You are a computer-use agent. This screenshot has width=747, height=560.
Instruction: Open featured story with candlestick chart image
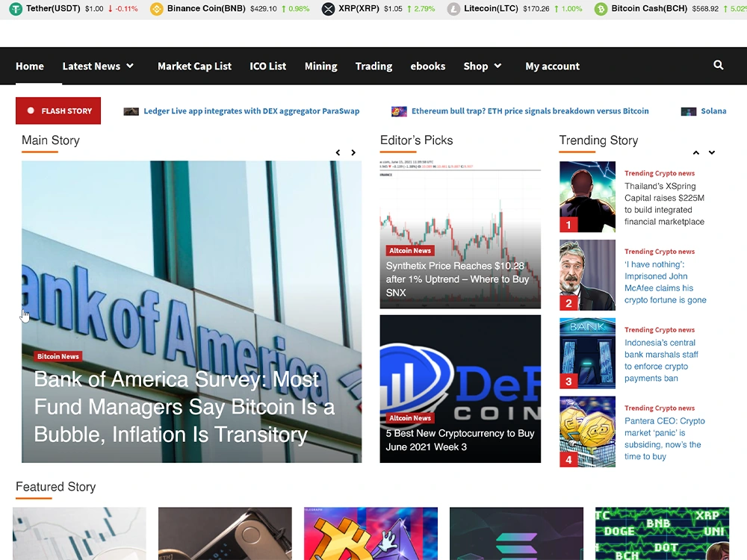tap(80, 533)
